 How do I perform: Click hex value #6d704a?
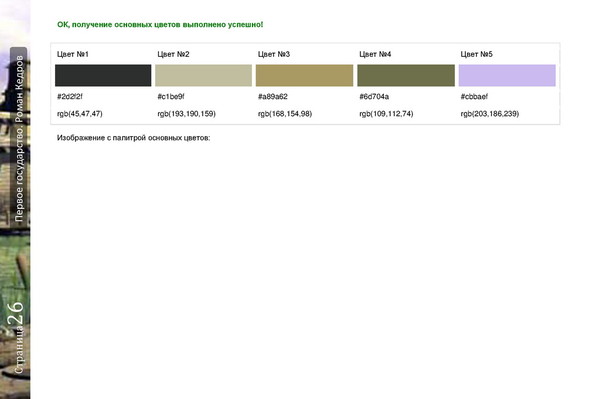pos(374,96)
